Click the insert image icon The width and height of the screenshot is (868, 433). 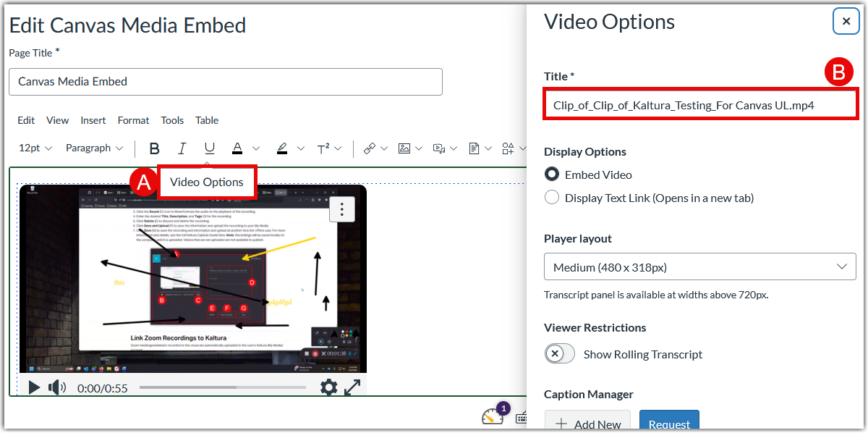click(404, 148)
